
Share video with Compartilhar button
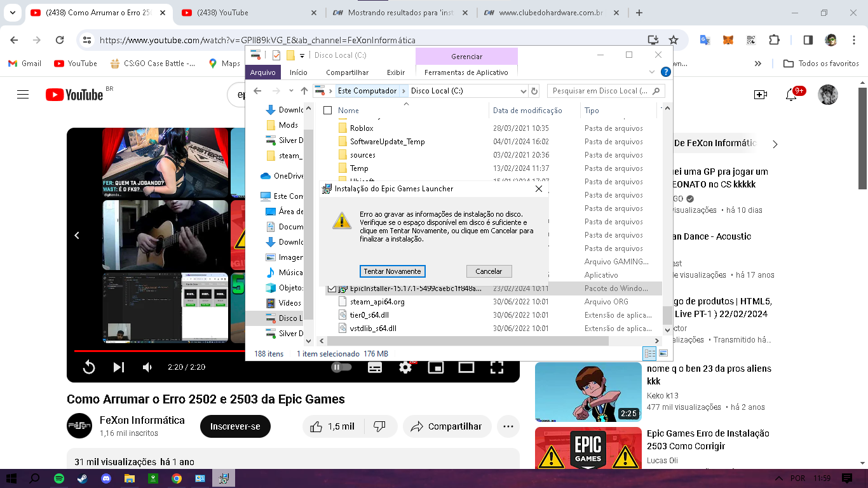(x=447, y=426)
